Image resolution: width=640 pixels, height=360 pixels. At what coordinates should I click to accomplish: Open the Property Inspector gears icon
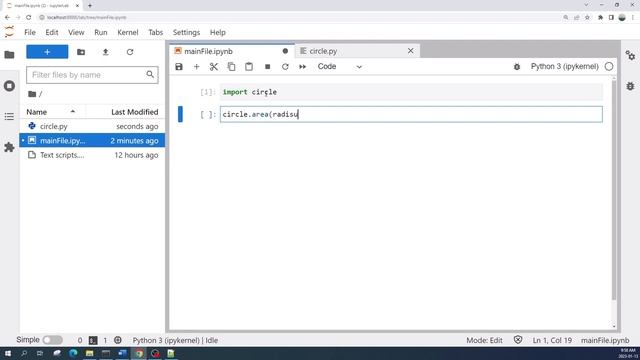(630, 55)
